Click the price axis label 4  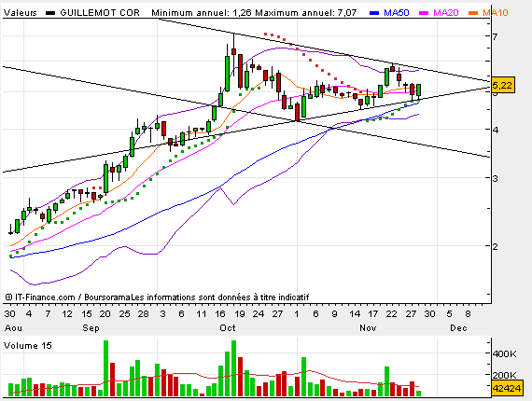tap(496, 130)
